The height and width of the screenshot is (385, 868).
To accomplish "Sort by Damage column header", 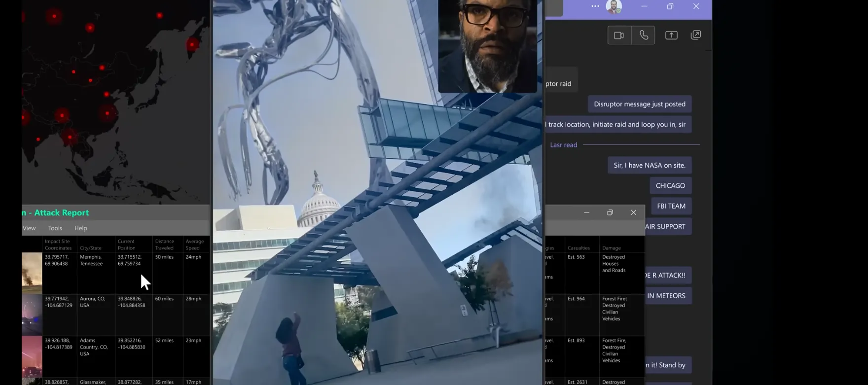I will (x=612, y=248).
